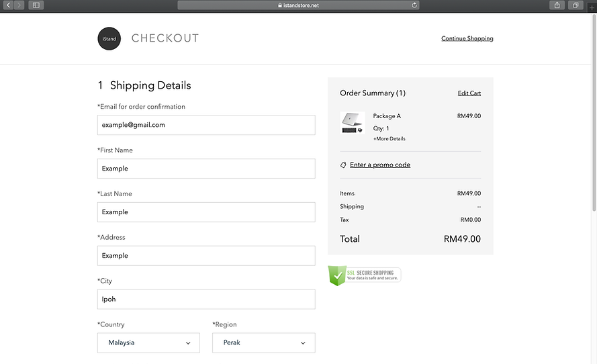Click the Shipping Details heading
The height and width of the screenshot is (364, 597).
coord(150,85)
